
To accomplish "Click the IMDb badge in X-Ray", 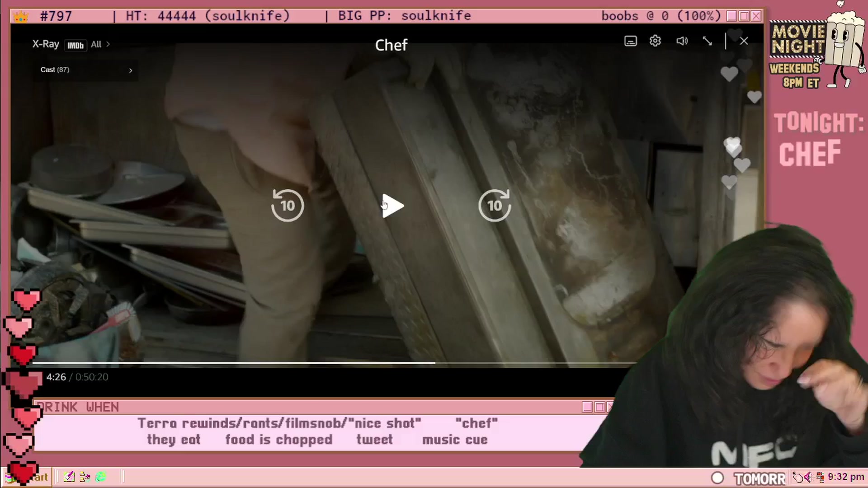I will 75,45.
